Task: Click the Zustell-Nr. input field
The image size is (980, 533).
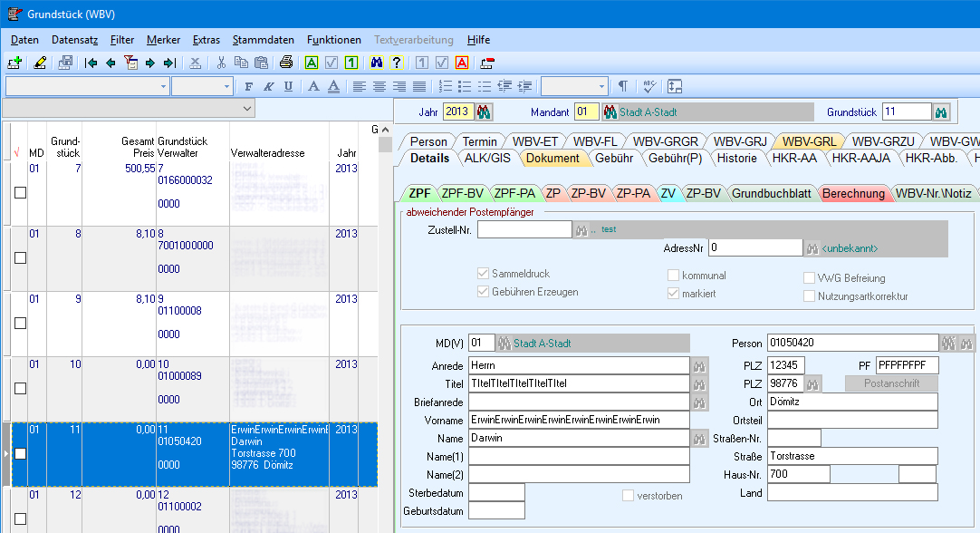Action: click(524, 229)
